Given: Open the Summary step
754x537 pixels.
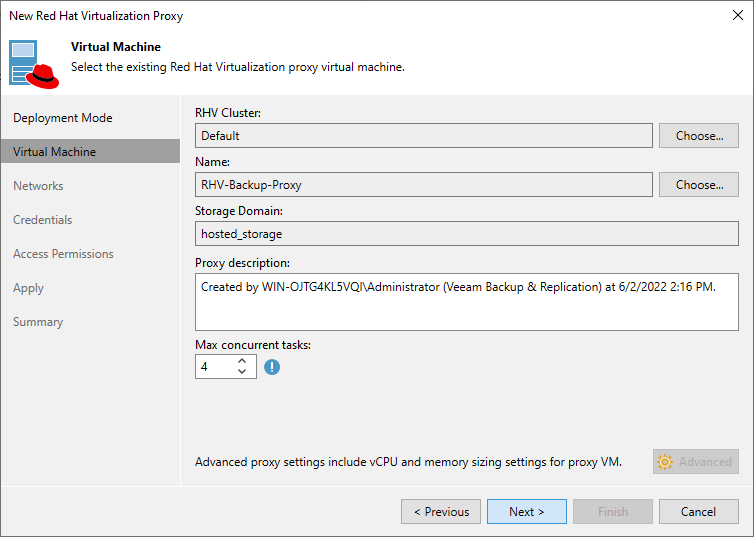Looking at the screenshot, I should click(x=38, y=322).
